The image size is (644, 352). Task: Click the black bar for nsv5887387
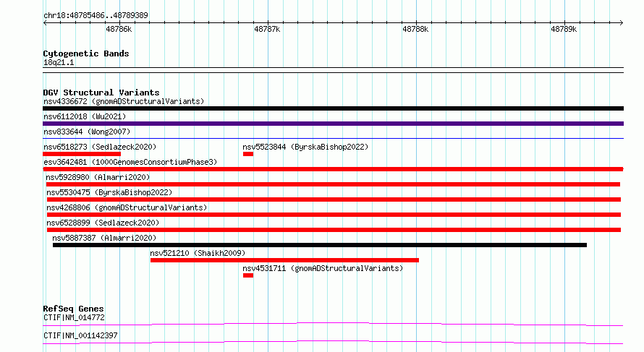click(x=320, y=245)
